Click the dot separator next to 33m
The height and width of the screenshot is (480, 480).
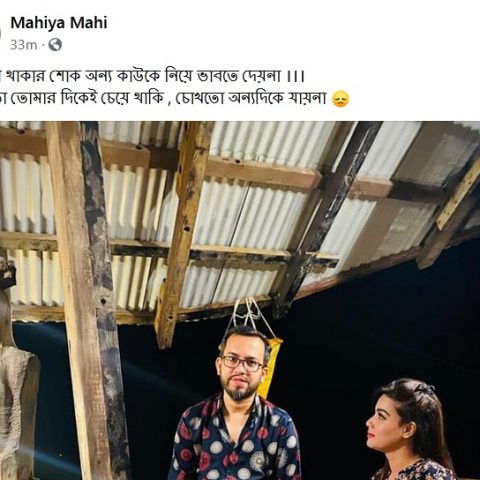click(x=43, y=45)
